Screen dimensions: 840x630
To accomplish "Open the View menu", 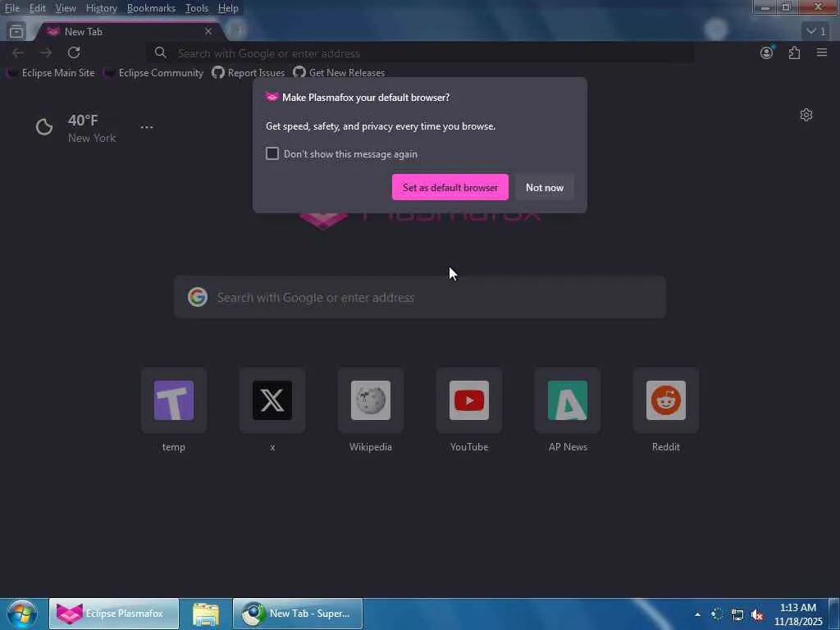I will click(66, 8).
